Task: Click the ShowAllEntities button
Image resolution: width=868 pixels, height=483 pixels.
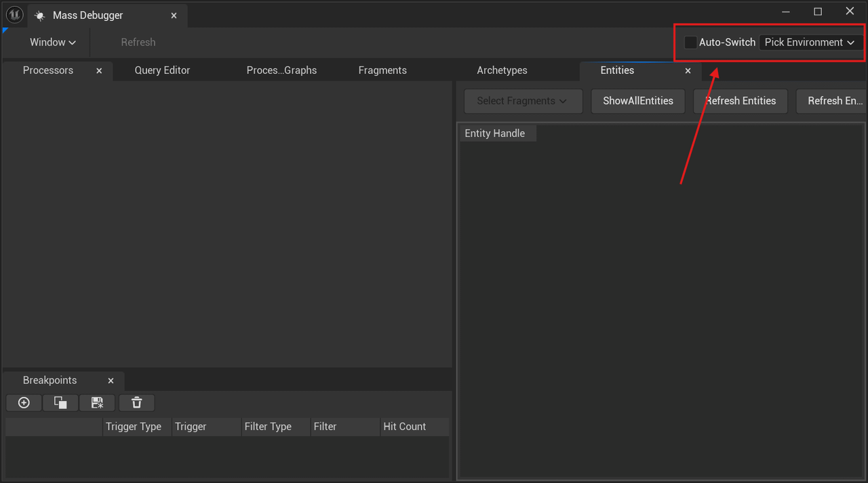Action: [x=638, y=101]
